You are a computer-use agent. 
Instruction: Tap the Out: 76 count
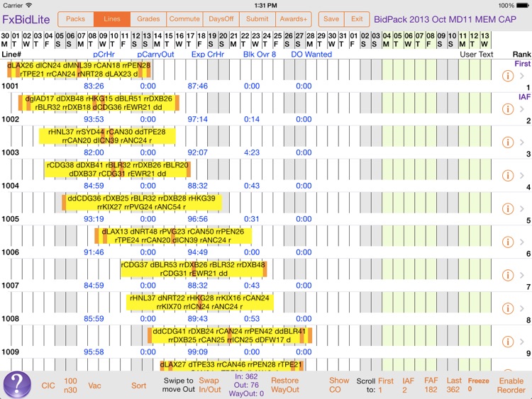pos(246,385)
